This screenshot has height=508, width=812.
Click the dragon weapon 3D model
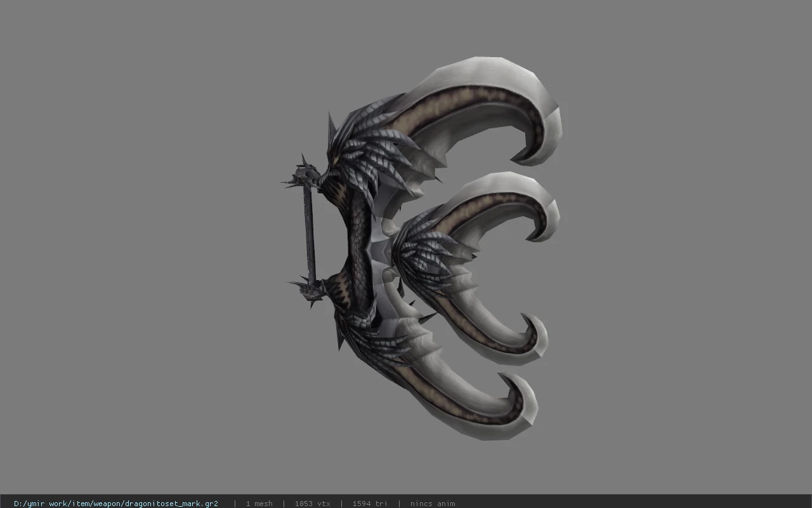(422, 248)
